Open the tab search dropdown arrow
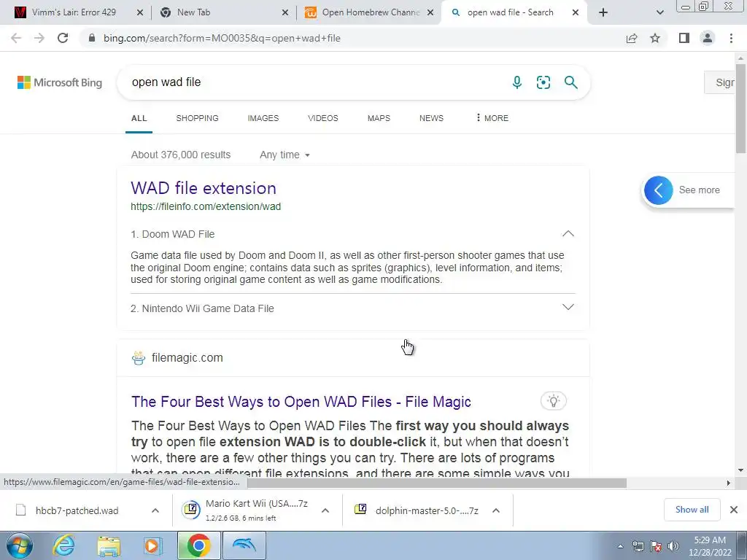The width and height of the screenshot is (747, 560). tap(659, 12)
